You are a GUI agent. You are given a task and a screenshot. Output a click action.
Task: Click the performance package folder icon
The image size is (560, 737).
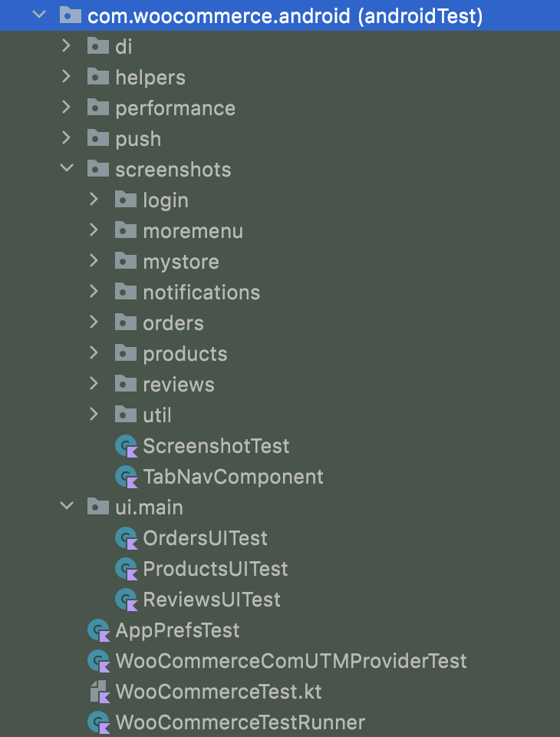(x=98, y=107)
